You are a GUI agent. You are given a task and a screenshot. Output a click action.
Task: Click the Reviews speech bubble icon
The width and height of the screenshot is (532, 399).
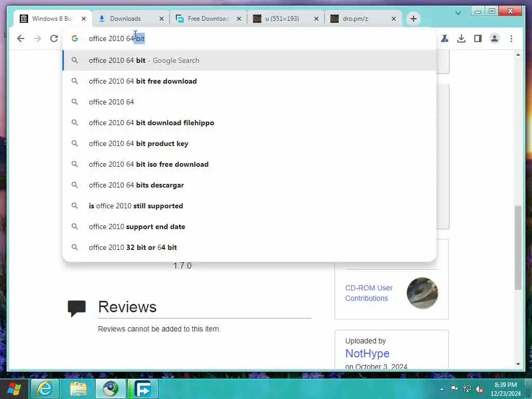tap(77, 308)
